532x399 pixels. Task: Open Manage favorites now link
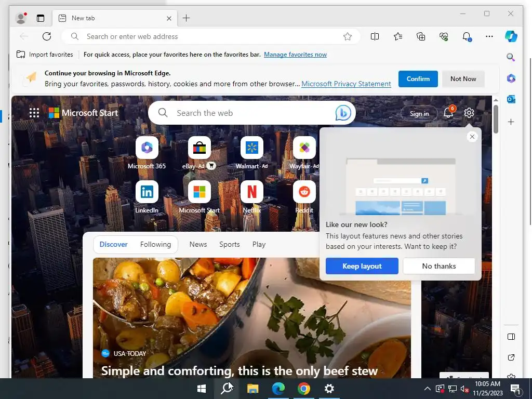[x=295, y=54]
